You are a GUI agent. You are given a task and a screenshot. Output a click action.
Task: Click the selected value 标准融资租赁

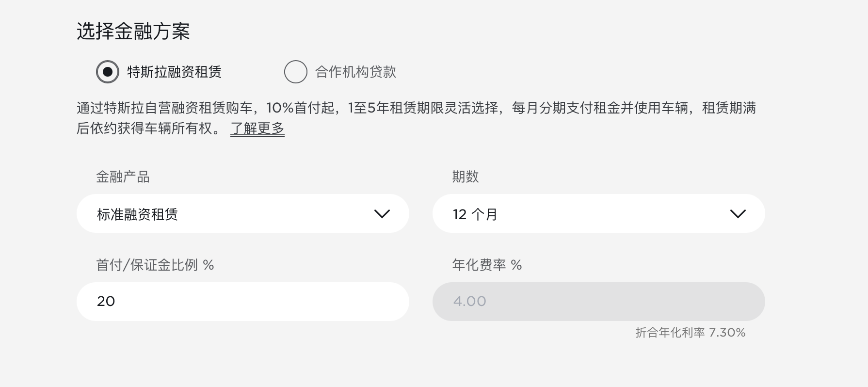pos(137,214)
